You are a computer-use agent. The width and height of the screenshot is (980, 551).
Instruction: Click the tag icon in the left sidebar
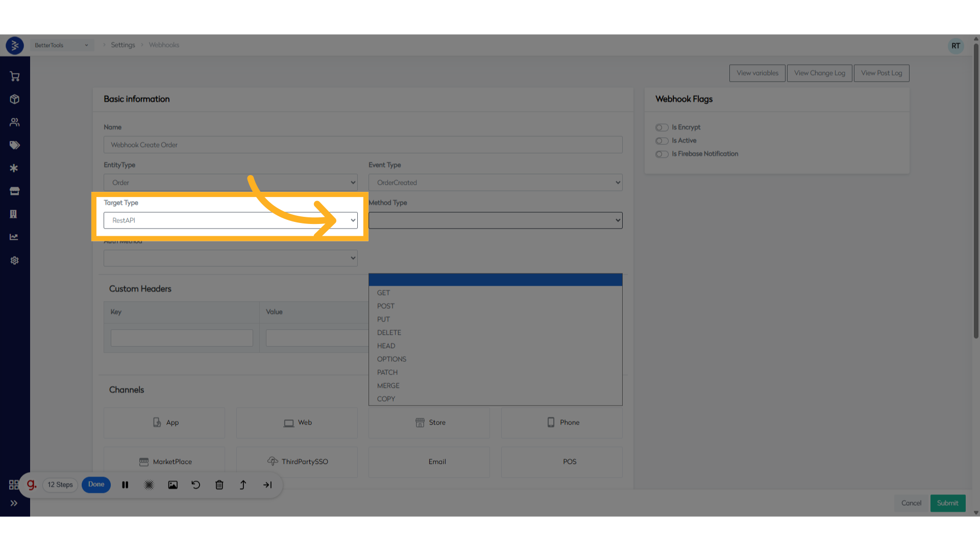click(14, 145)
